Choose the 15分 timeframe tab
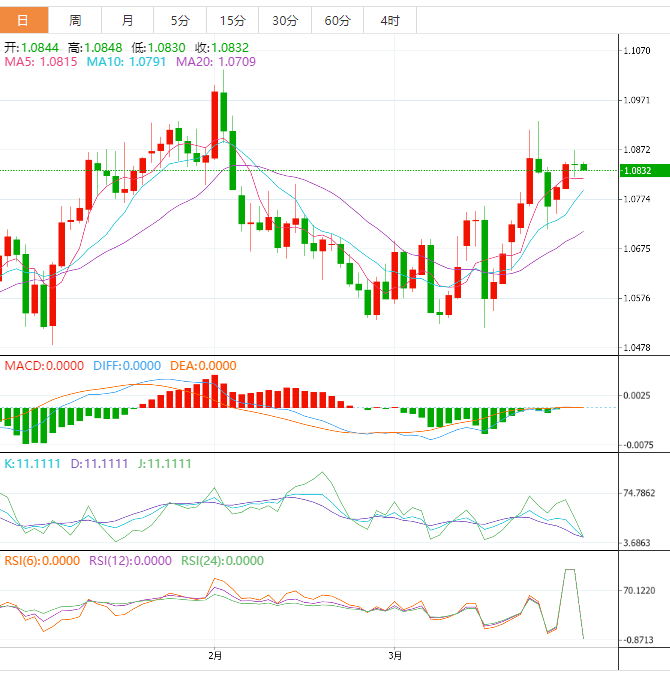Image resolution: width=670 pixels, height=676 pixels. [x=232, y=20]
